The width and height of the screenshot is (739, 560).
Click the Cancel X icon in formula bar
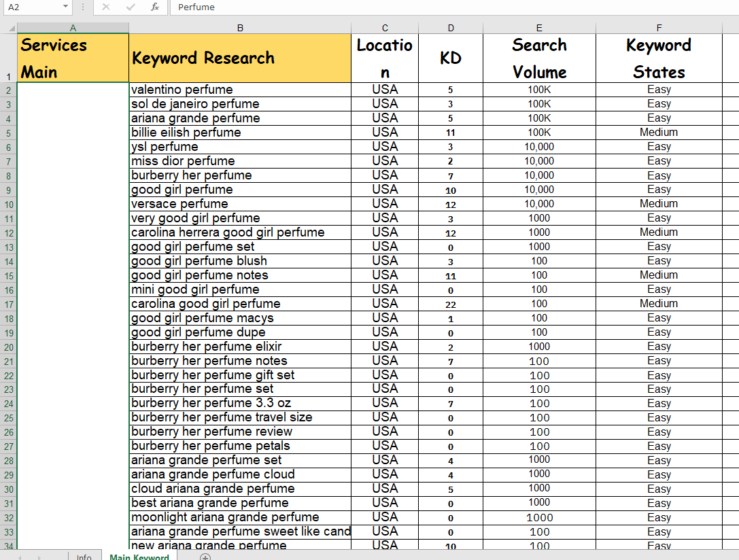[x=105, y=7]
